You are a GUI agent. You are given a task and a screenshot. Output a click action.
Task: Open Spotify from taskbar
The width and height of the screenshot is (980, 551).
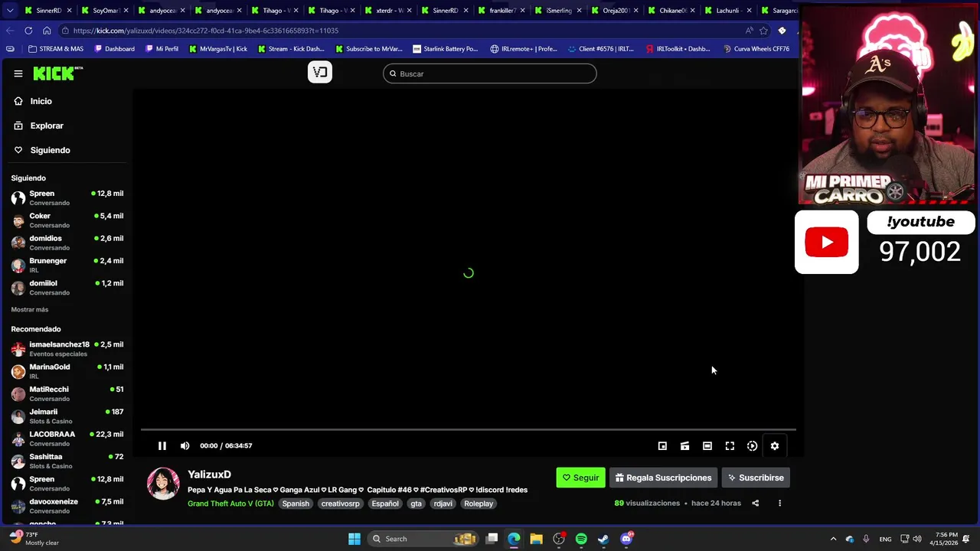(x=581, y=539)
